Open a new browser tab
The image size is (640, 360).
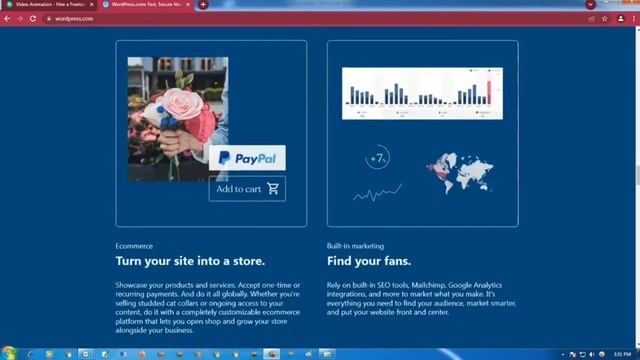(203, 4)
